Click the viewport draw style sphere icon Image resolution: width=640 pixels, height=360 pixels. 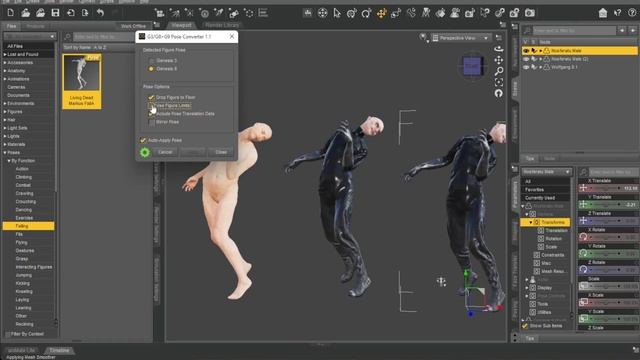(x=424, y=38)
